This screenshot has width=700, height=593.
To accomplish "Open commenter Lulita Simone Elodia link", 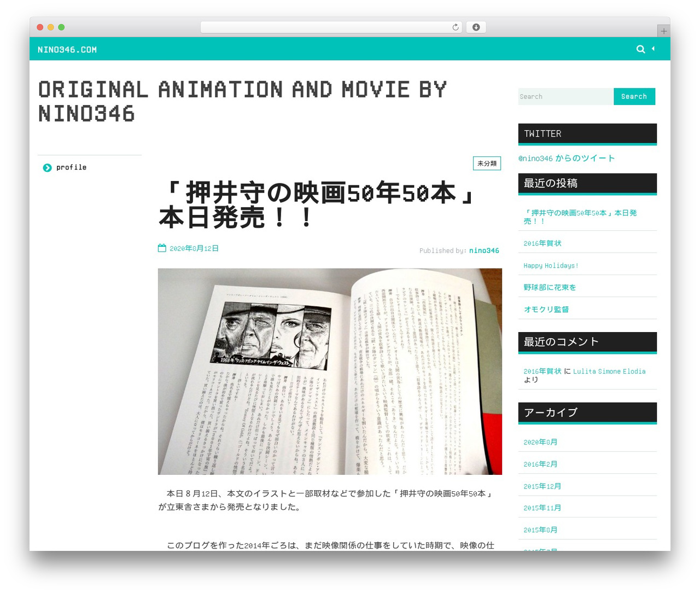I will point(609,371).
